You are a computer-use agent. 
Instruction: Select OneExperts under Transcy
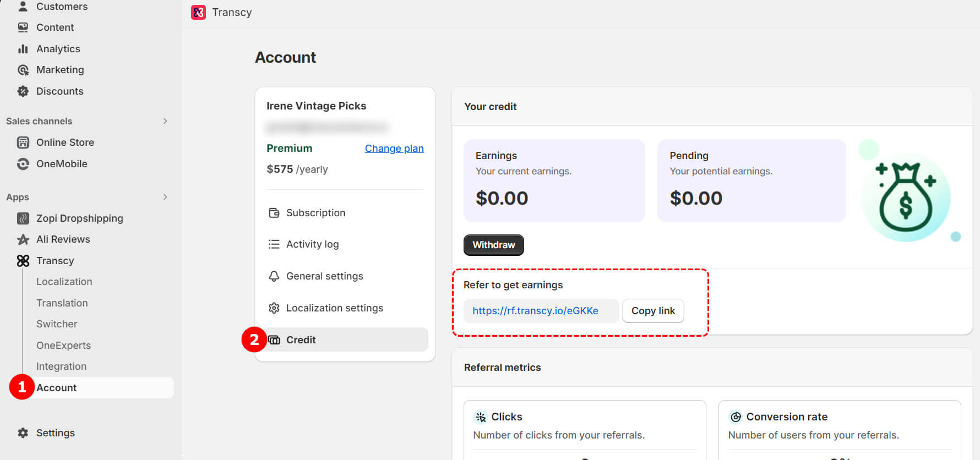point(63,346)
